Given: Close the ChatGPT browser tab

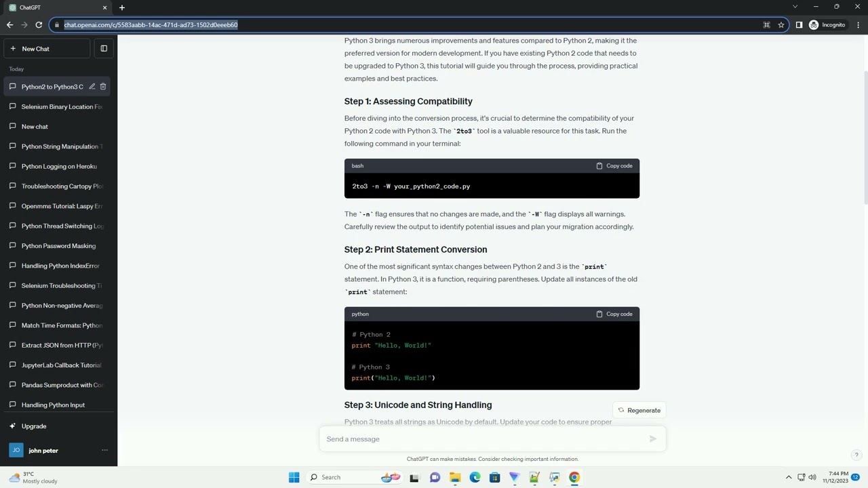Looking at the screenshot, I should pos(105,7).
